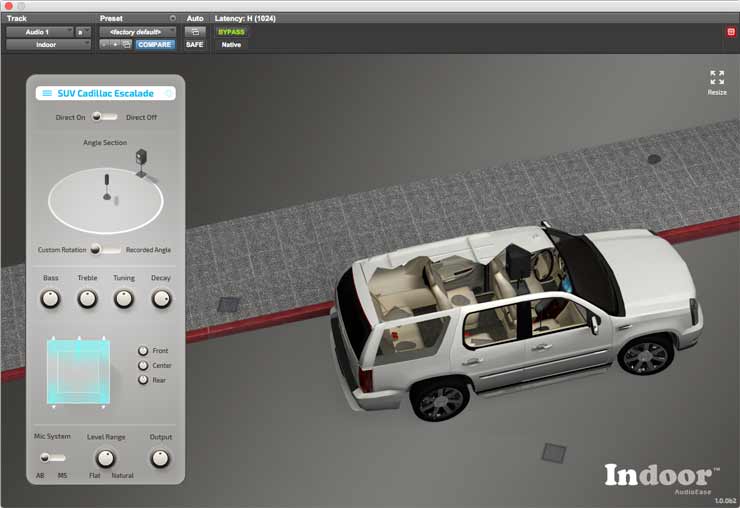Click the white SUV in the 3D view
The width and height of the screenshot is (740, 508).
517,319
